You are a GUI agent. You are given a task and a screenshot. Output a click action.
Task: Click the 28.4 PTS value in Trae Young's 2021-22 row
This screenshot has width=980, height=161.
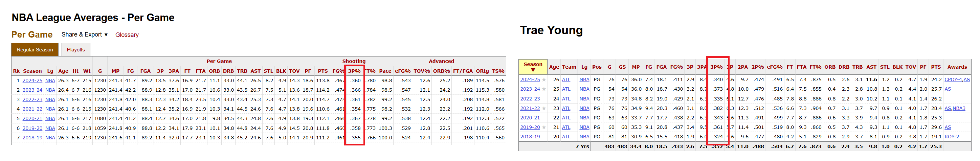point(936,109)
